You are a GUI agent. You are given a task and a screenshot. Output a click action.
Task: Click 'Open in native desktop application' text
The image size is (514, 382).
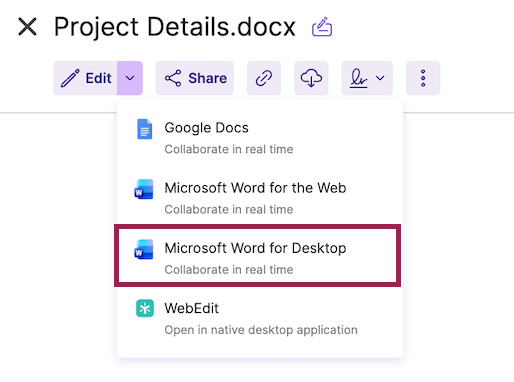click(261, 330)
